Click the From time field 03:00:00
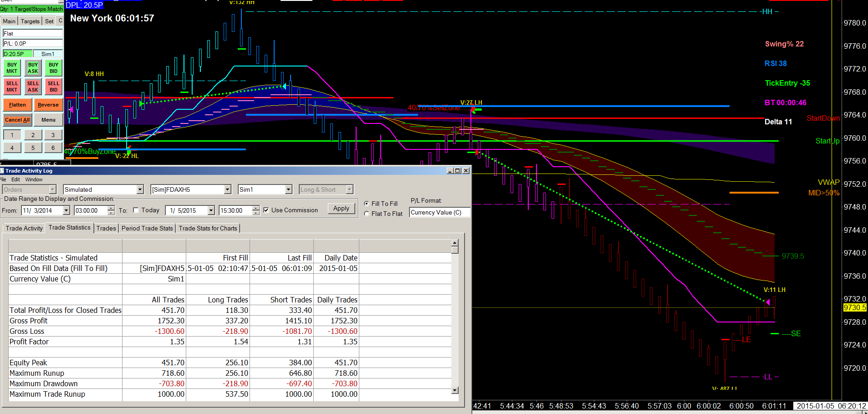Image resolution: width=868 pixels, height=414 pixels. coord(91,210)
